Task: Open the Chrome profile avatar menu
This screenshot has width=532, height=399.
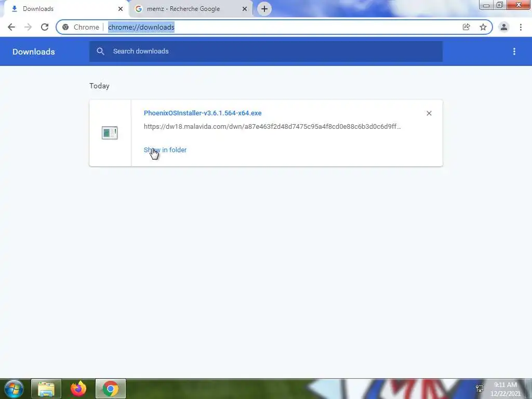Action: pos(504,27)
